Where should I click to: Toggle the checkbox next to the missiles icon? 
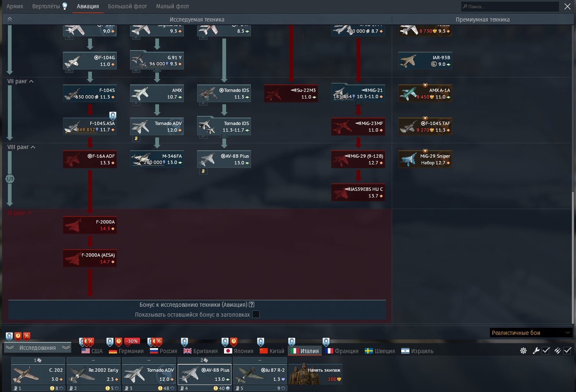point(567,351)
